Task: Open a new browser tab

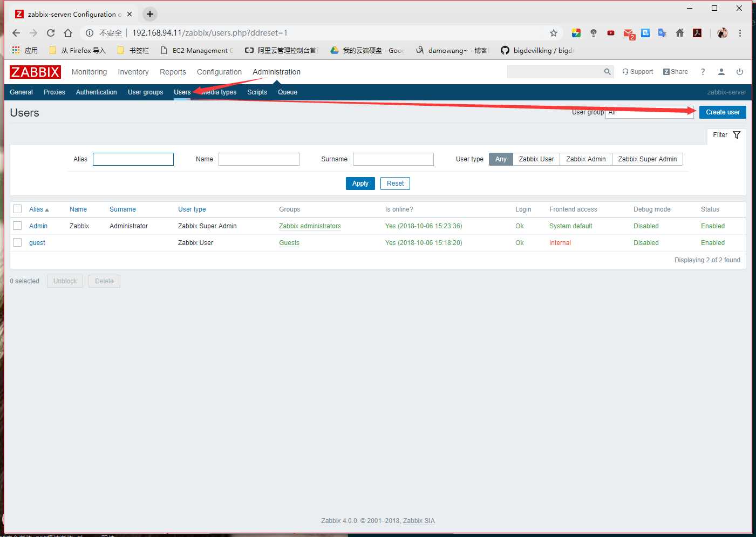Action: click(x=150, y=14)
